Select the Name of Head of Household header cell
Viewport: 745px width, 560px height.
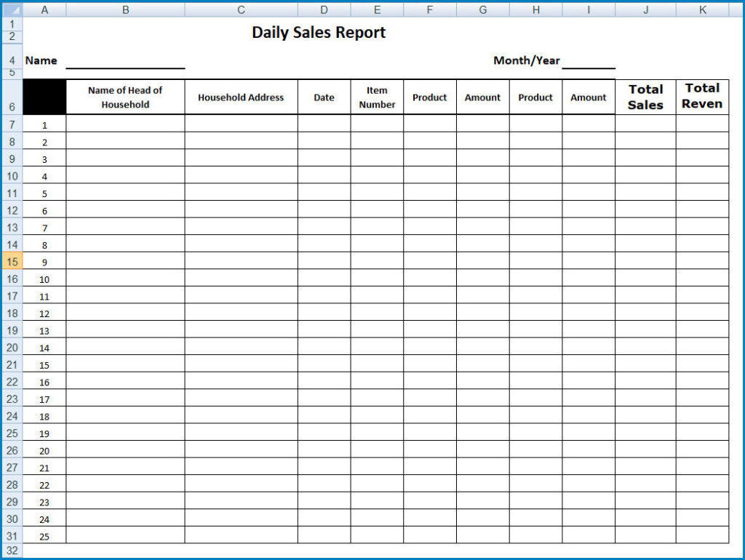point(125,95)
